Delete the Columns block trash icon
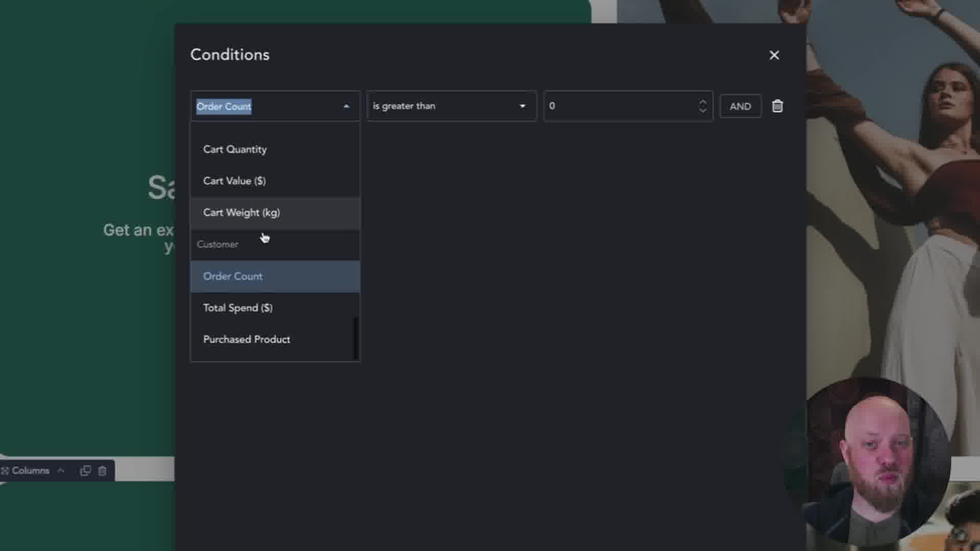 102,470
